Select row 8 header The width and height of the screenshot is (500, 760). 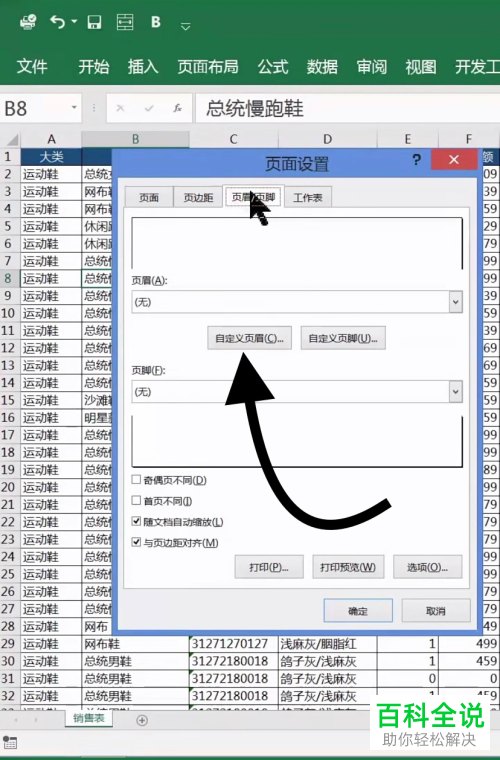pos(8,279)
